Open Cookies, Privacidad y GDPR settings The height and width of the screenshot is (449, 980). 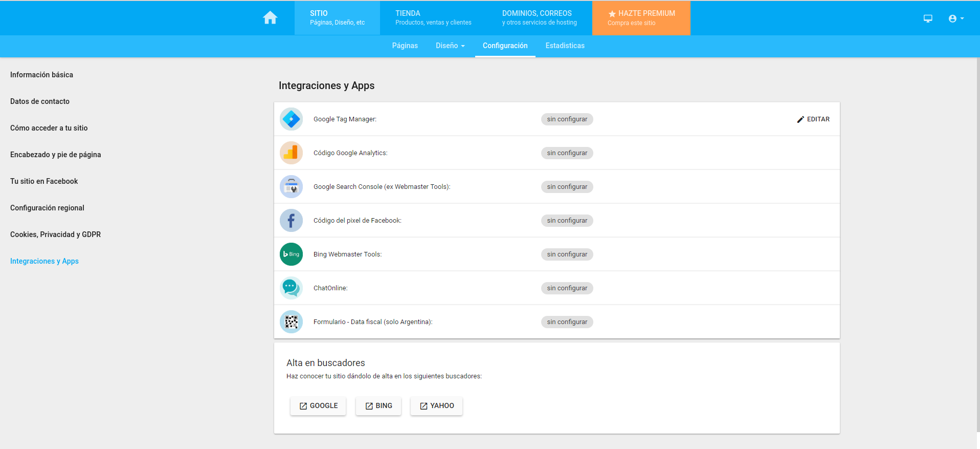[55, 234]
